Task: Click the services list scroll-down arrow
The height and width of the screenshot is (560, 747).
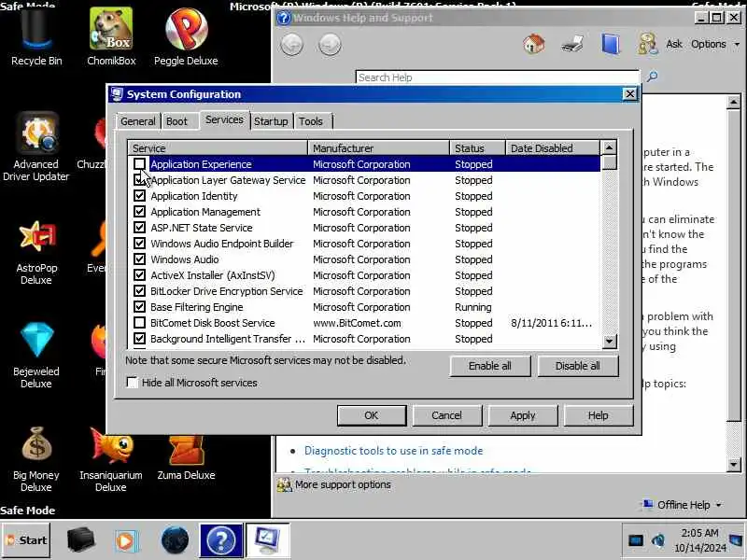Action: point(610,341)
